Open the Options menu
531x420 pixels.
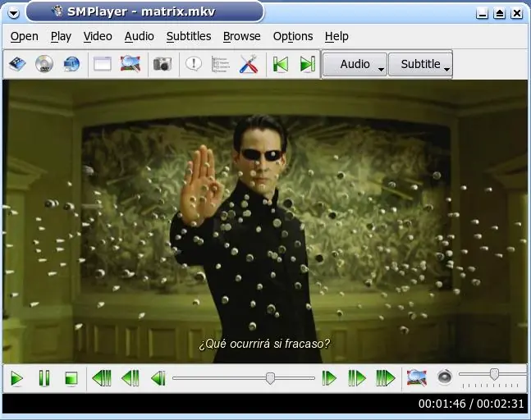[x=293, y=36]
